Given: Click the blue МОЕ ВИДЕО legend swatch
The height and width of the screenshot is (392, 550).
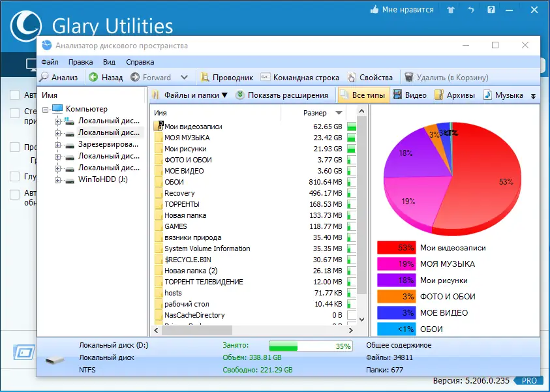Looking at the screenshot, I should click(397, 313).
